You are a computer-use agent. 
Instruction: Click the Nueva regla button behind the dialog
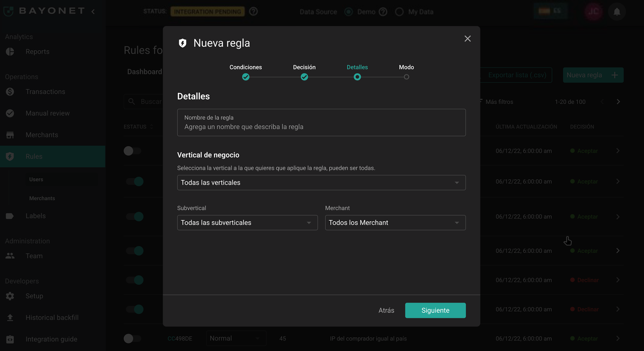tap(593, 75)
